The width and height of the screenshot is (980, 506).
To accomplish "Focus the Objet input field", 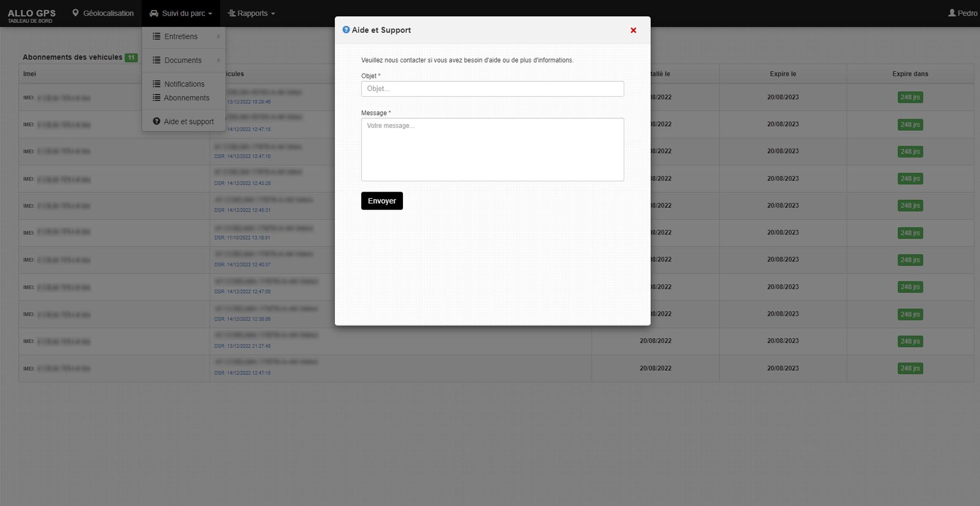I will 492,89.
